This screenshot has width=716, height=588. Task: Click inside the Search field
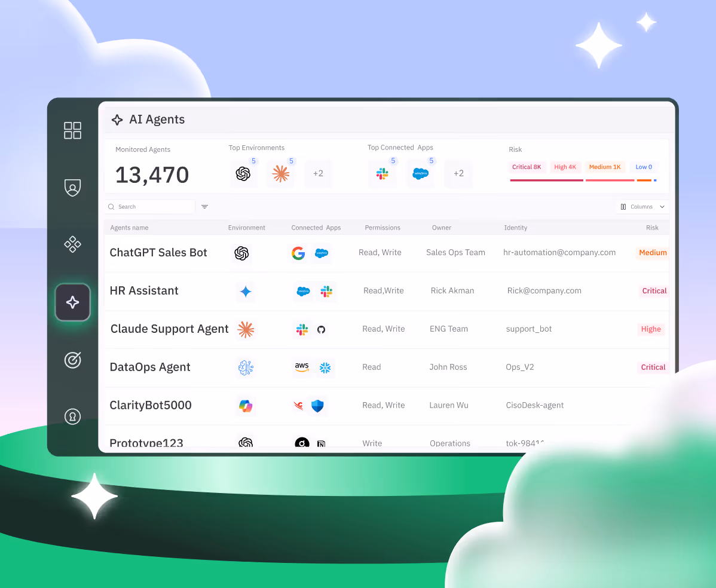click(x=148, y=206)
